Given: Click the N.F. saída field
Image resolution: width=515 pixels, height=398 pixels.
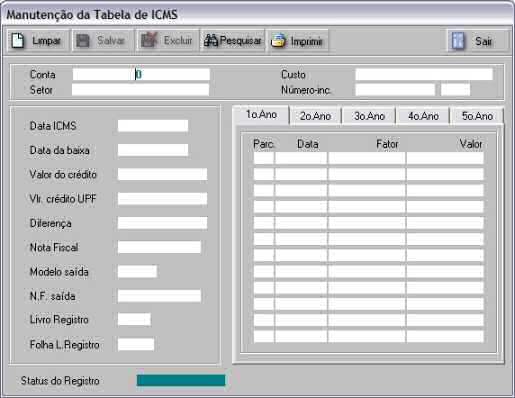Looking at the screenshot, I should click(159, 296).
